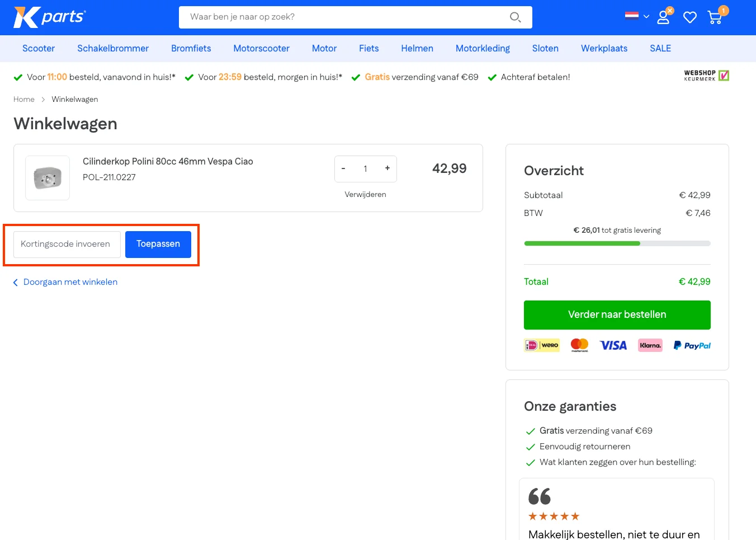756x540 pixels.
Task: Decrease quantity with minus button
Action: (x=343, y=168)
